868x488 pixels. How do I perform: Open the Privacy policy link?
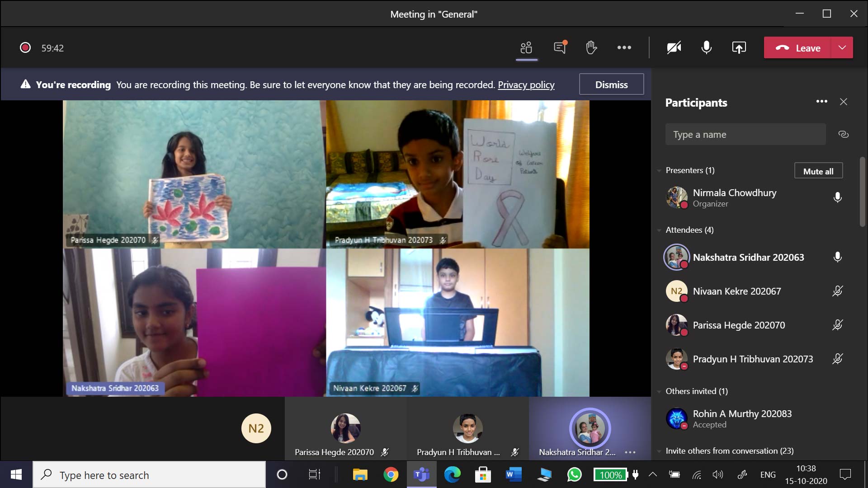[526, 84]
